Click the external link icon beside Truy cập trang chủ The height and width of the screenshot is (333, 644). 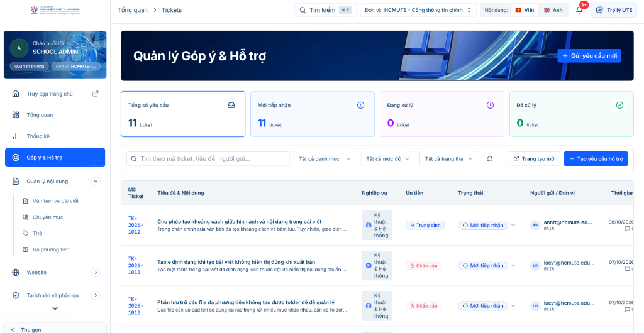[x=96, y=94]
